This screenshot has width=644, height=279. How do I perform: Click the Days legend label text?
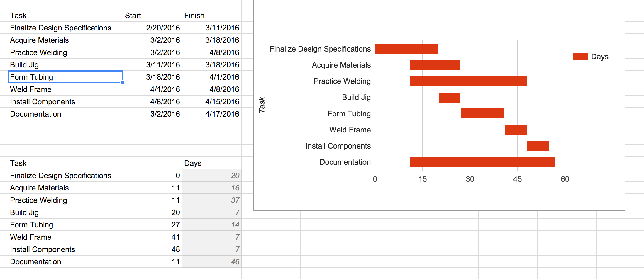(600, 57)
